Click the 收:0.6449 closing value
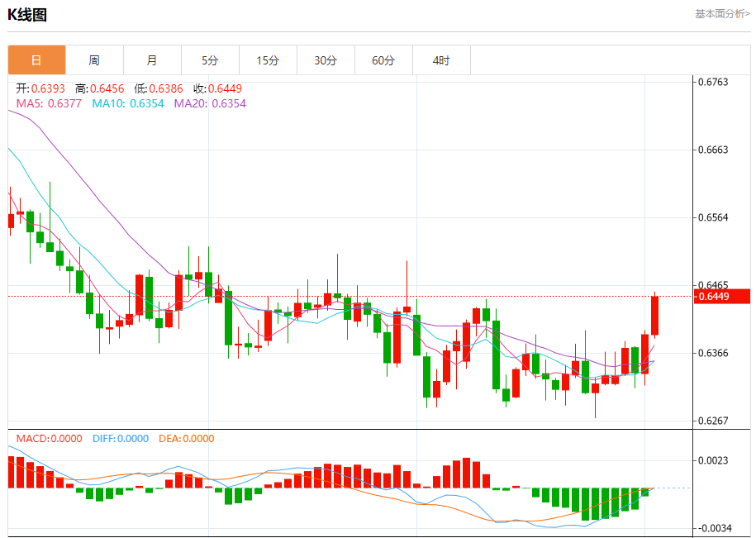 [217, 88]
